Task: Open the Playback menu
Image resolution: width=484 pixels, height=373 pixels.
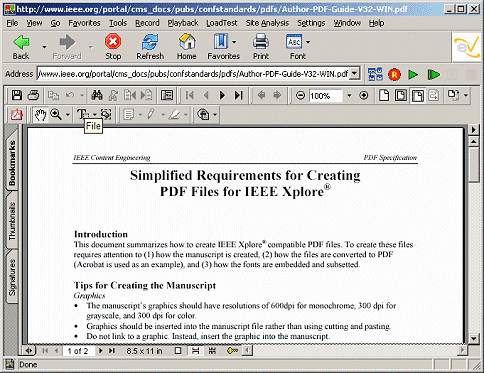Action: click(x=183, y=23)
